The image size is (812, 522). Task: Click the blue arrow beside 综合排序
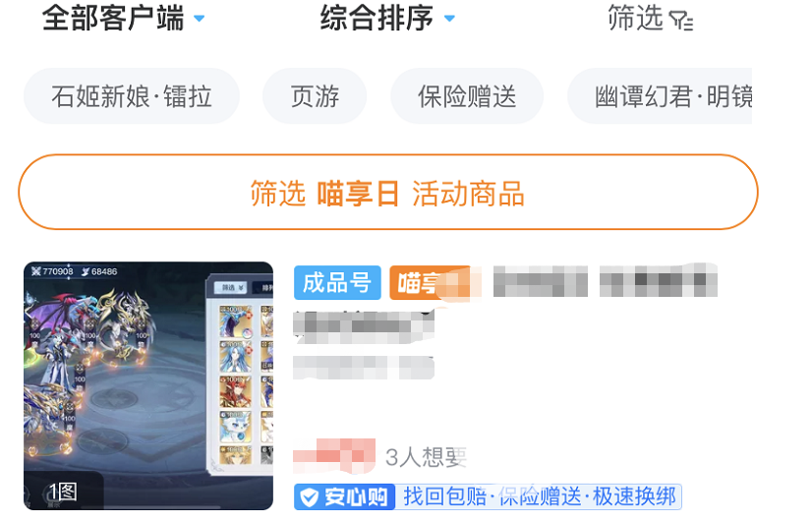[x=449, y=19]
